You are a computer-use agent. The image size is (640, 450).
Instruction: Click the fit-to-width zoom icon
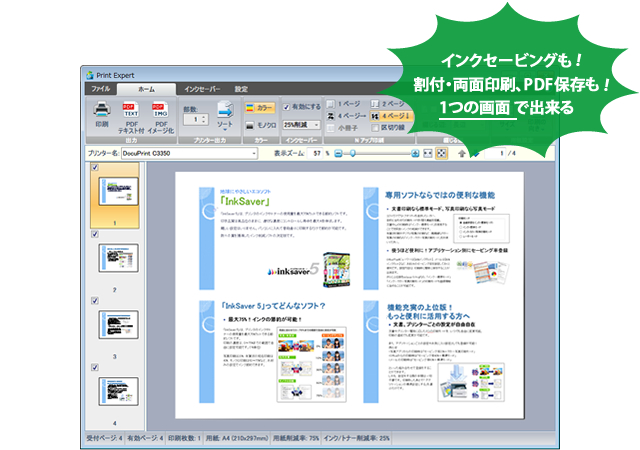[x=427, y=154]
